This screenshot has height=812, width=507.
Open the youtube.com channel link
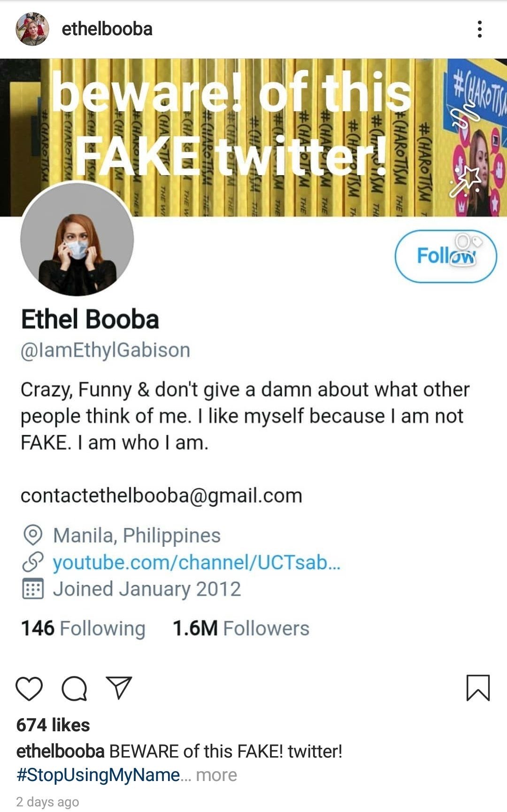pyautogui.click(x=196, y=562)
